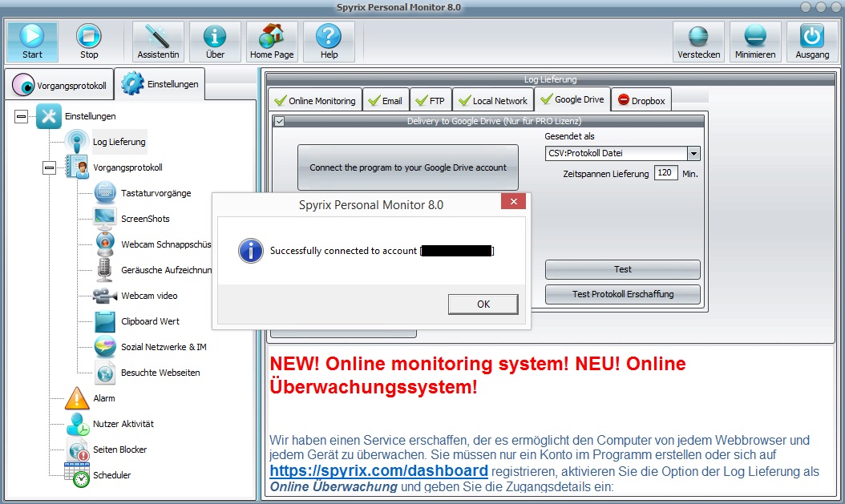This screenshot has width=845, height=504.
Task: Select the Scheduler calendar clock icon
Action: coord(76,475)
